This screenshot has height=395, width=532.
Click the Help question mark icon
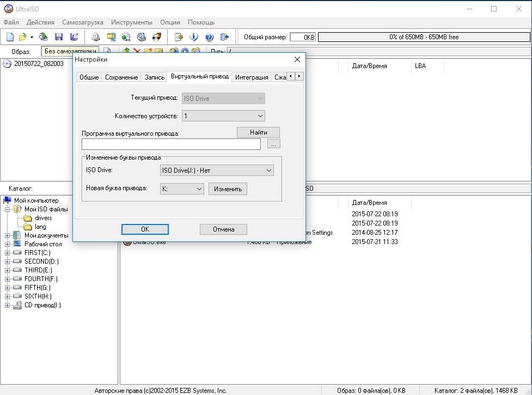tap(209, 37)
